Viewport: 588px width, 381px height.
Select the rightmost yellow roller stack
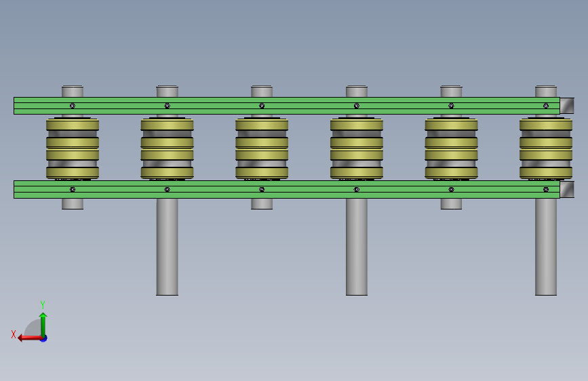tap(546, 148)
